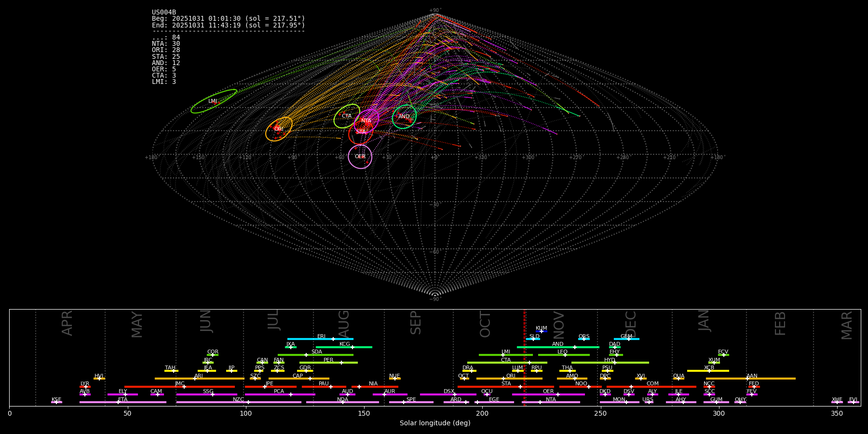Click the Solar longitude axis label

point(435,423)
